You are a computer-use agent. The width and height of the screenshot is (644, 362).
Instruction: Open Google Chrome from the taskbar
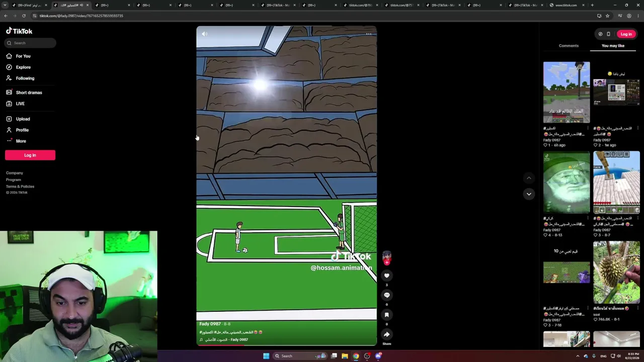pos(356,356)
